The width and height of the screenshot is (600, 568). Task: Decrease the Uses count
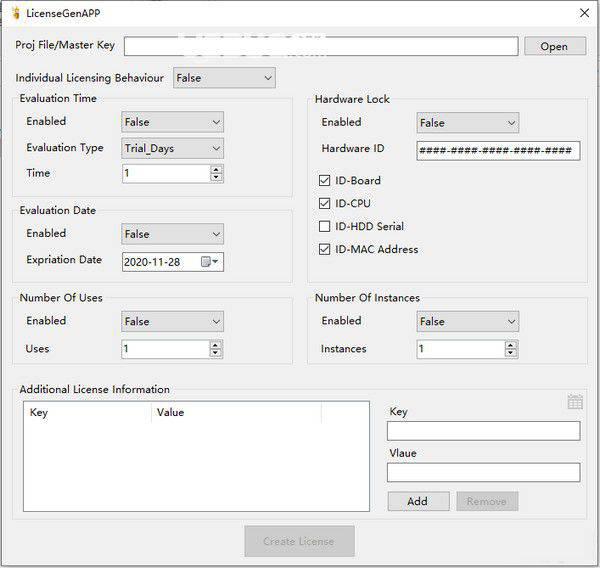[215, 353]
